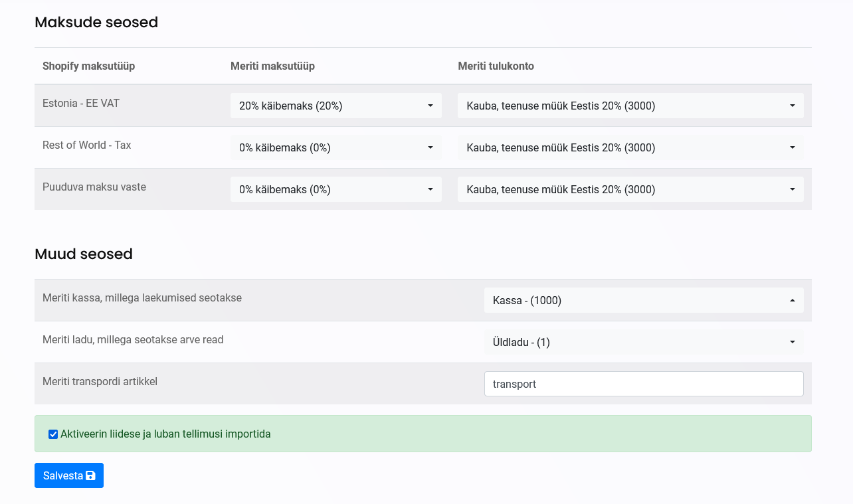Viewport: 853px width, 504px height.
Task: Open Puuduva maksu vaste tulukonto dropdown
Action: click(630, 189)
